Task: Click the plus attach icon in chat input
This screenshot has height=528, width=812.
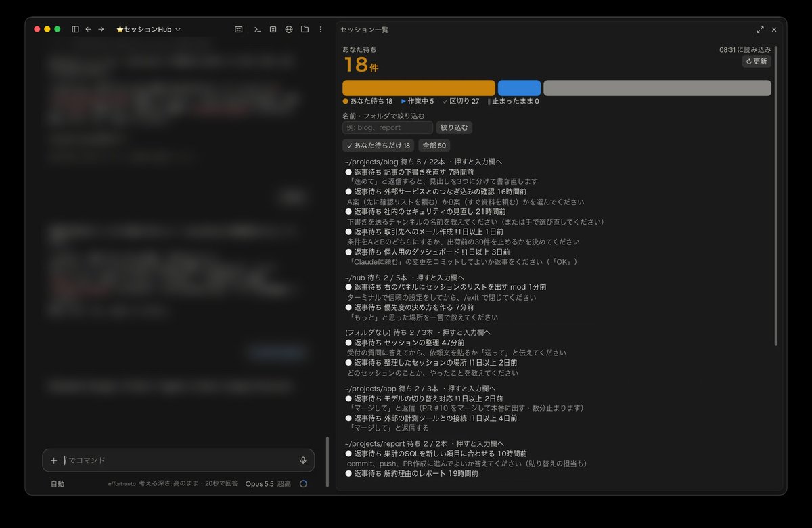Action: pyautogui.click(x=53, y=460)
